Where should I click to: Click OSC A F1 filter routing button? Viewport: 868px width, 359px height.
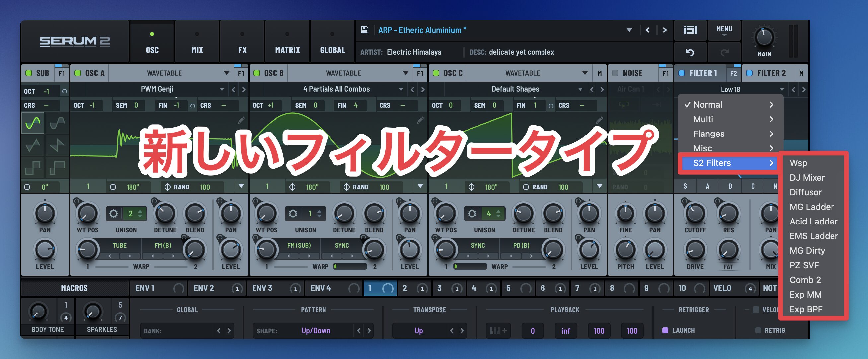(241, 73)
